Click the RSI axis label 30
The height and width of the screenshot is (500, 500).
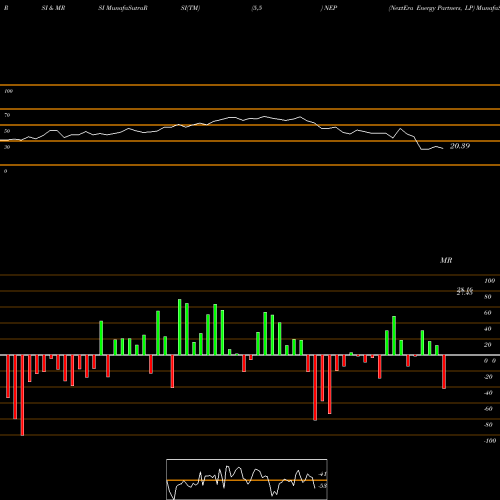(x=7, y=147)
